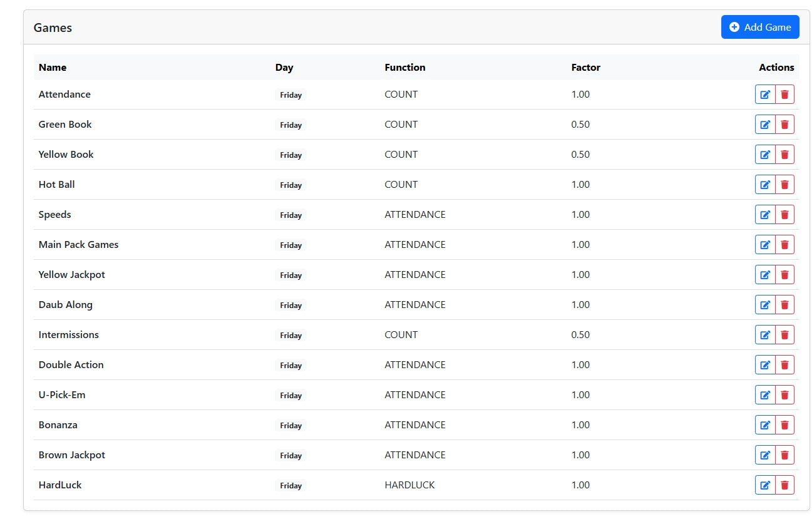812x519 pixels.
Task: Edit the Intermissions game
Action: click(765, 335)
